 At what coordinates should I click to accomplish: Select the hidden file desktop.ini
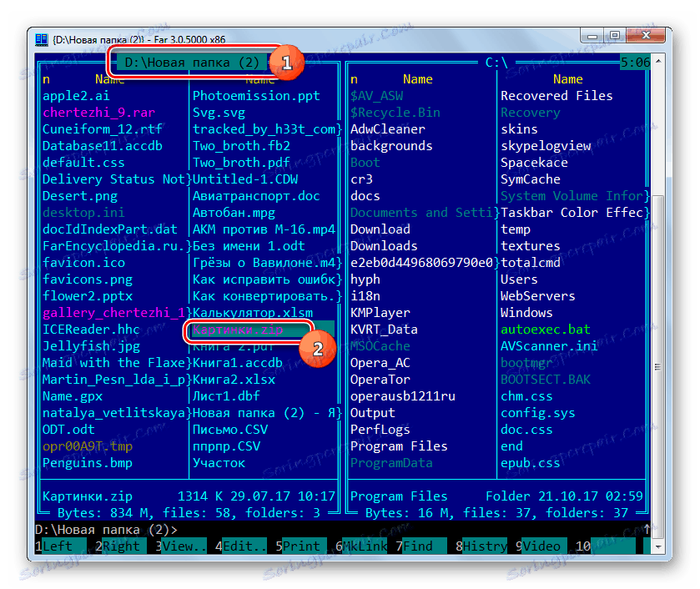tap(83, 213)
